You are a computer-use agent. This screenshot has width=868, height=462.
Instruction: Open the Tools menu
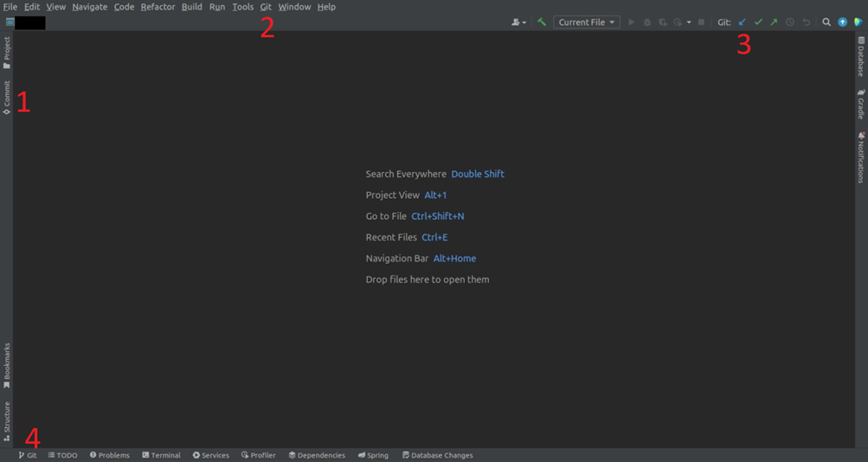coord(242,7)
